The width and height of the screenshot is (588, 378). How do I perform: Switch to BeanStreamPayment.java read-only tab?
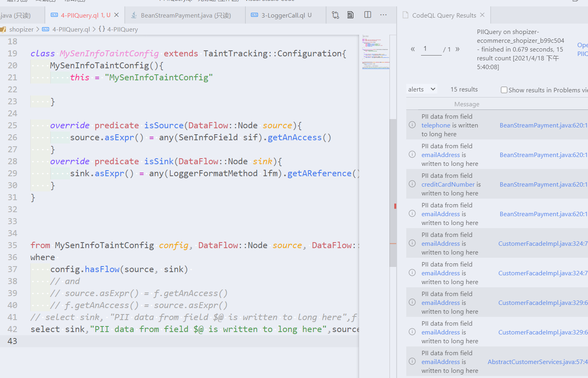coord(186,15)
